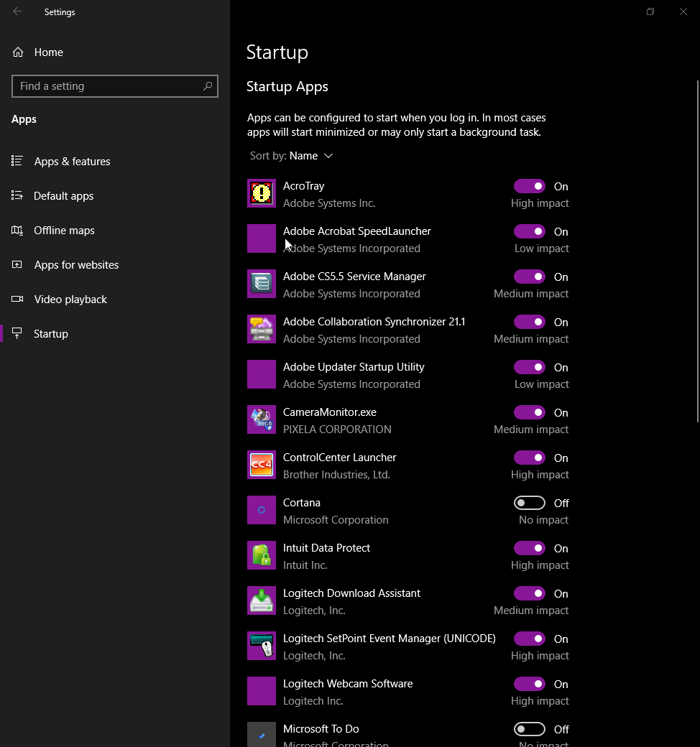Enable Cortana startup toggle
The height and width of the screenshot is (747, 700).
529,503
